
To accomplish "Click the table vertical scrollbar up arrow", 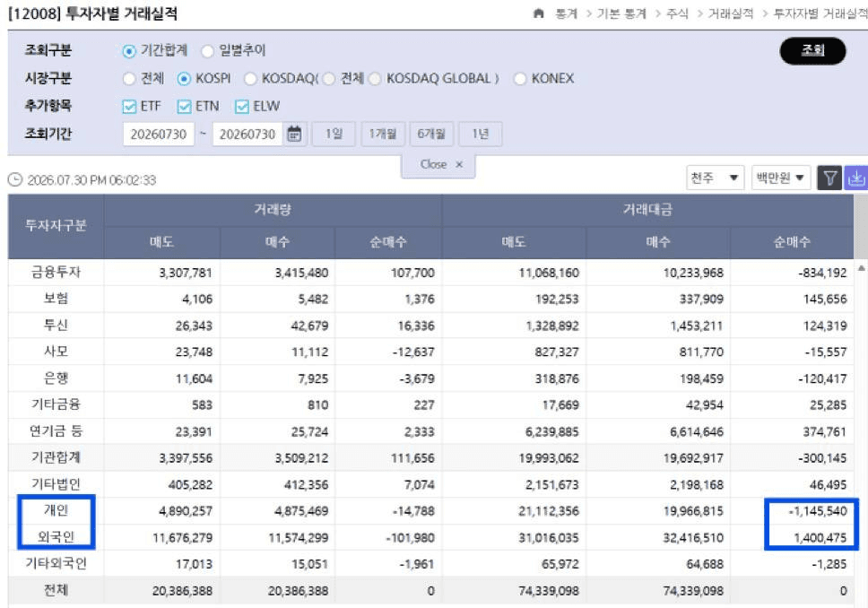I will (x=862, y=268).
